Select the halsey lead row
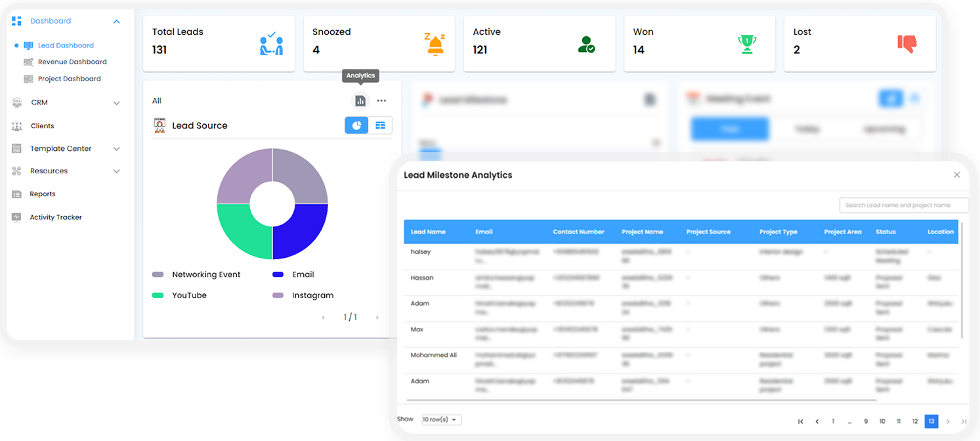Viewport: 980px width, 441px height. tap(681, 257)
